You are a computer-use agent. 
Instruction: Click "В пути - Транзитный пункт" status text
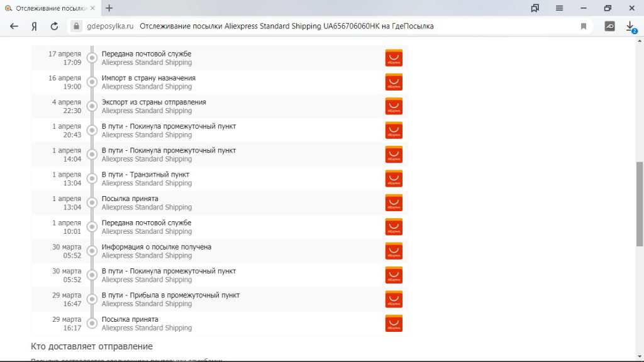tap(145, 175)
